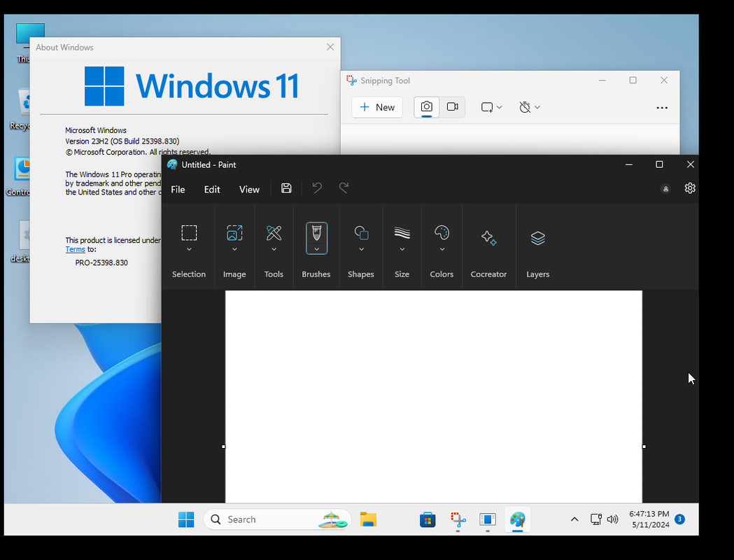Open the Colors palette icon
This screenshot has width=734, height=560.
[x=442, y=232]
